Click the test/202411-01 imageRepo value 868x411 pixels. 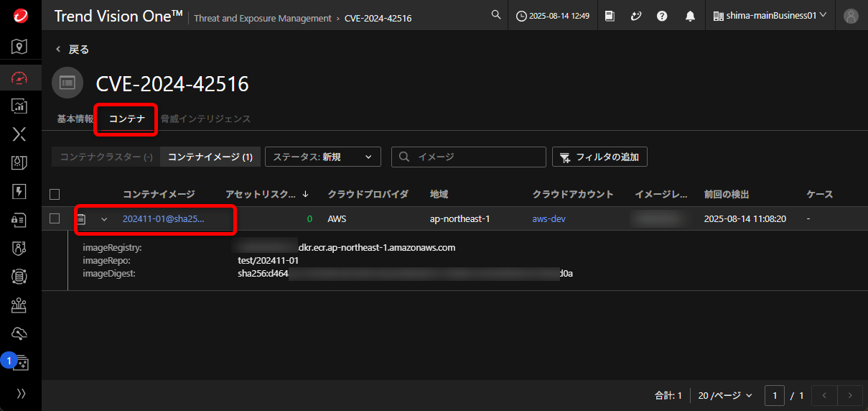click(x=268, y=260)
